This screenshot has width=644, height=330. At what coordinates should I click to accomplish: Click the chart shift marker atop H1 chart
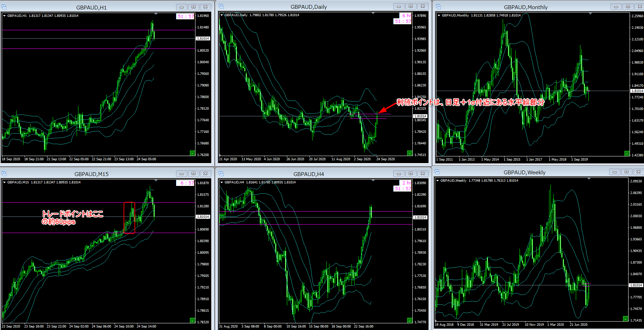(156, 14)
